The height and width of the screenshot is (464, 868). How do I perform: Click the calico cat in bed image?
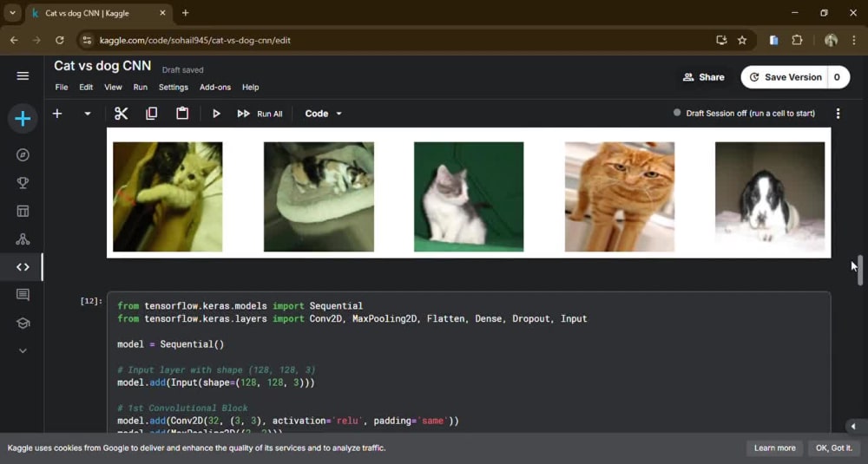click(x=319, y=197)
